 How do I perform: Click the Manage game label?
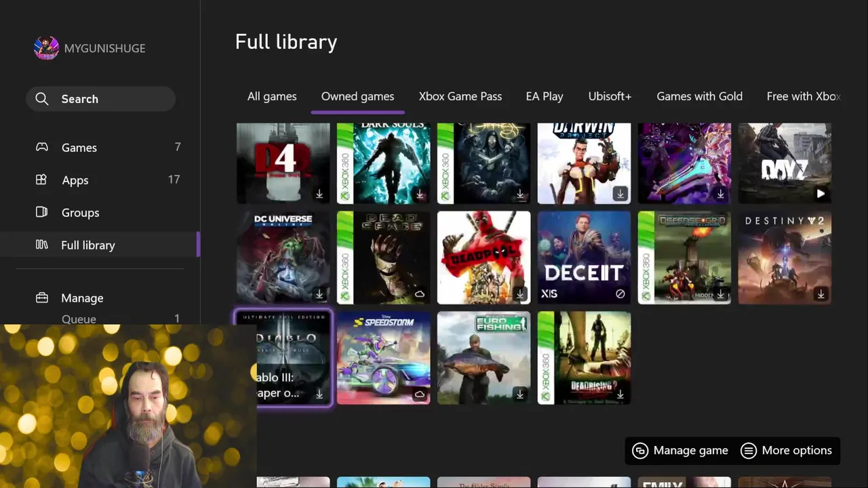click(690, 451)
